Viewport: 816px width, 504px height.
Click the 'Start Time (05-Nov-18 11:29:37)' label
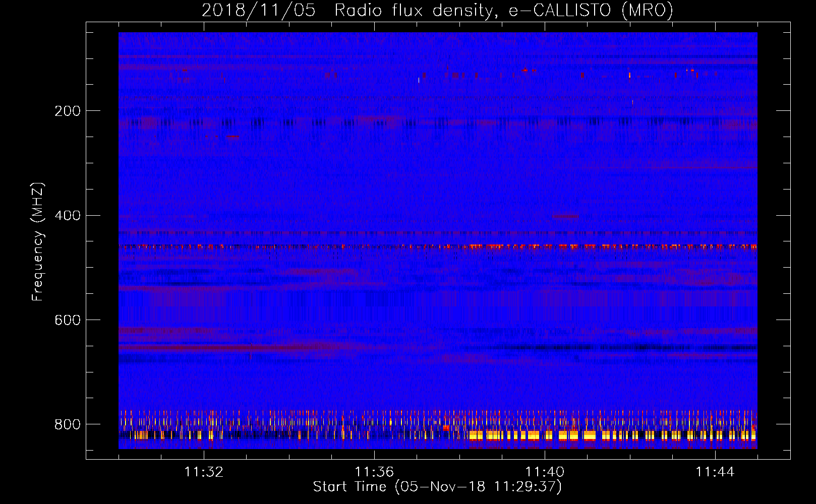(437, 487)
